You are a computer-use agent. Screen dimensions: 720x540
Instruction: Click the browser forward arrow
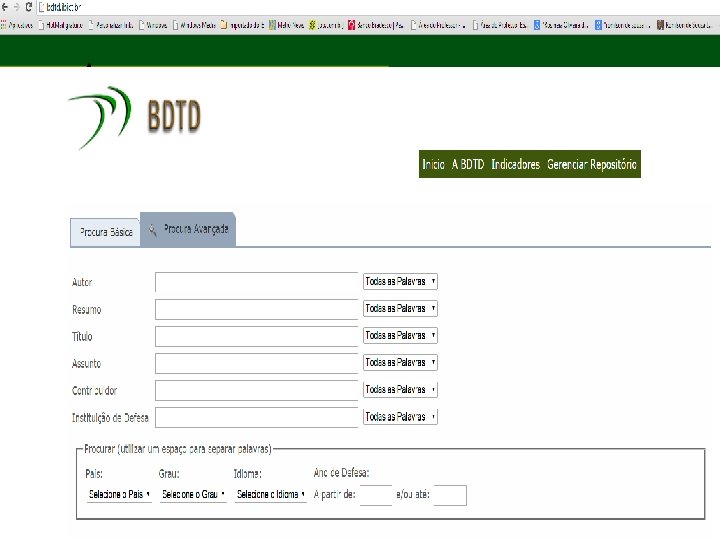(x=17, y=7)
